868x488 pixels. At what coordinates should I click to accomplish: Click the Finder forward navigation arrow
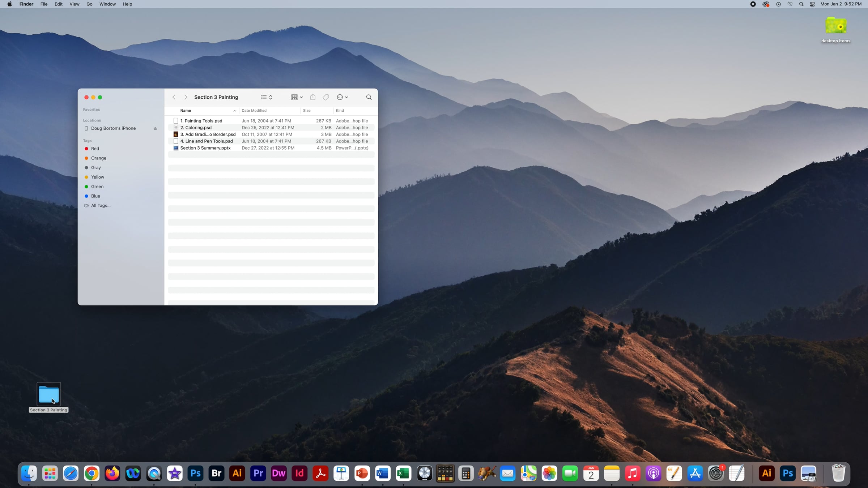[x=186, y=97]
